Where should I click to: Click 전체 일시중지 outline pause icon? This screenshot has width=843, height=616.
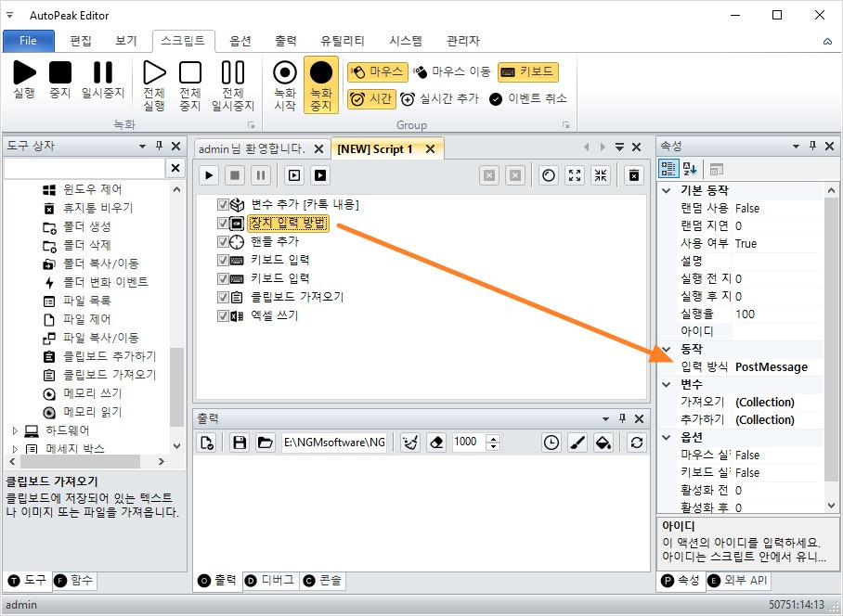(233, 72)
